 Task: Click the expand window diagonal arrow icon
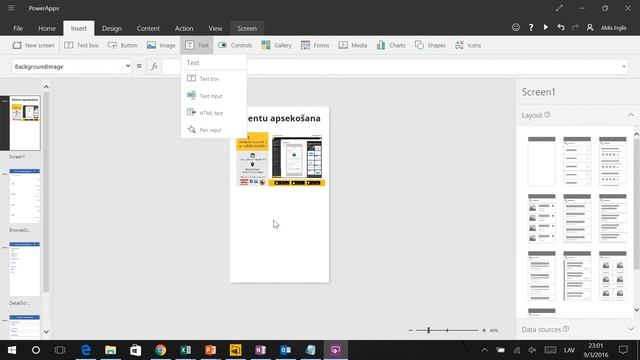[x=559, y=8]
